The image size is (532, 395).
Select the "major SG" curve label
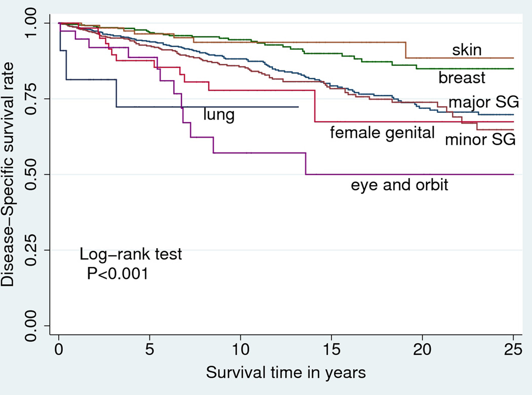[x=483, y=102]
